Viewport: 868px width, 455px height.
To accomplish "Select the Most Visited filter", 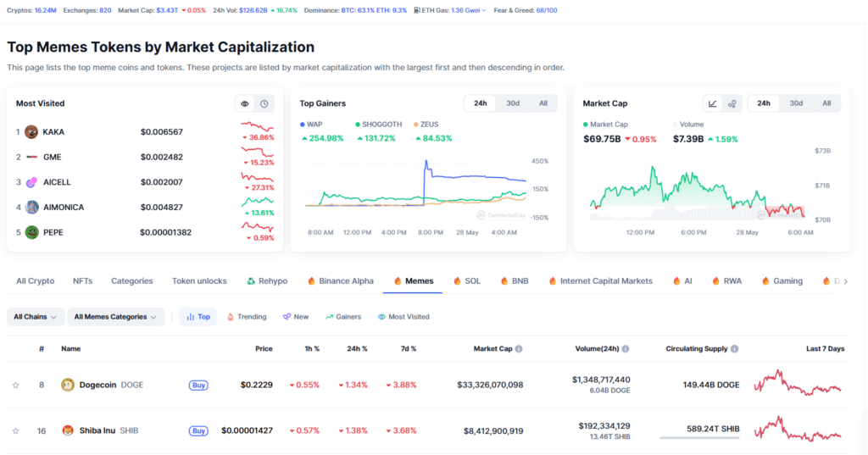I will tap(403, 317).
